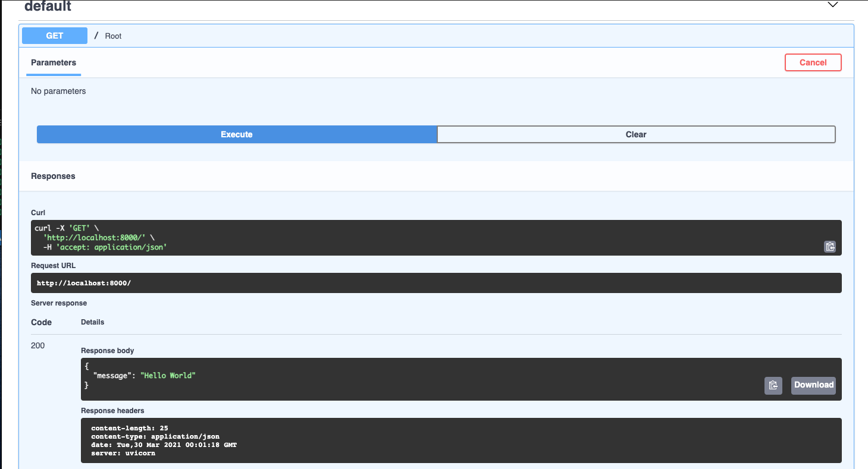The image size is (868, 469).
Task: Click the date response header line
Action: 164,445
